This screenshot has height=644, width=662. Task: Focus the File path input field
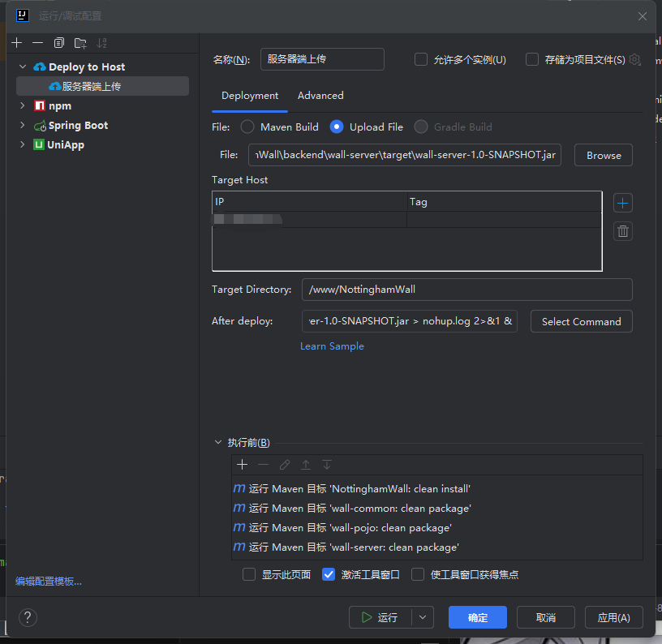tap(405, 155)
